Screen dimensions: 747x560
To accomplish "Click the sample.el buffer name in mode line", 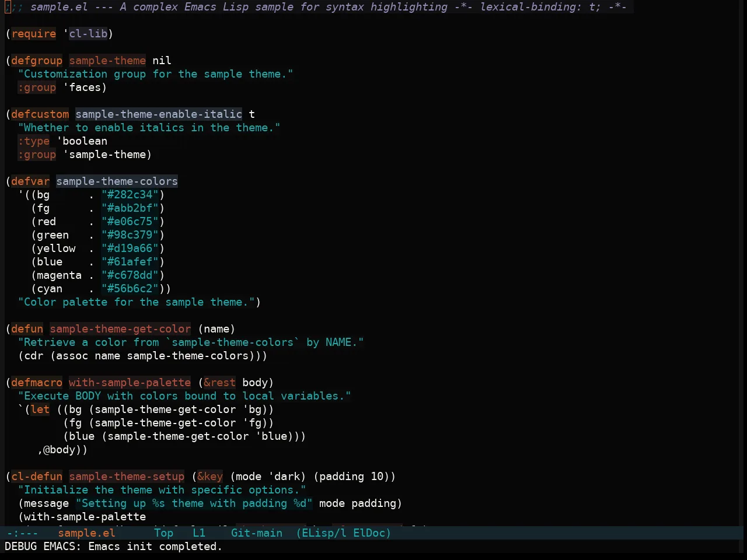I will [x=86, y=533].
